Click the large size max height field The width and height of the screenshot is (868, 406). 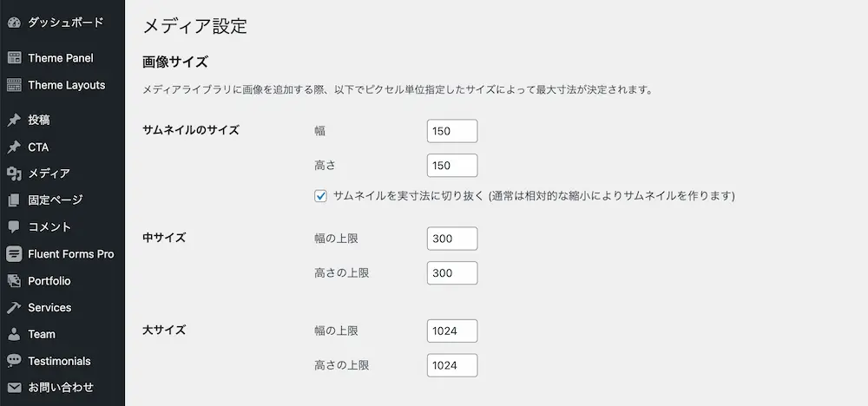452,365
